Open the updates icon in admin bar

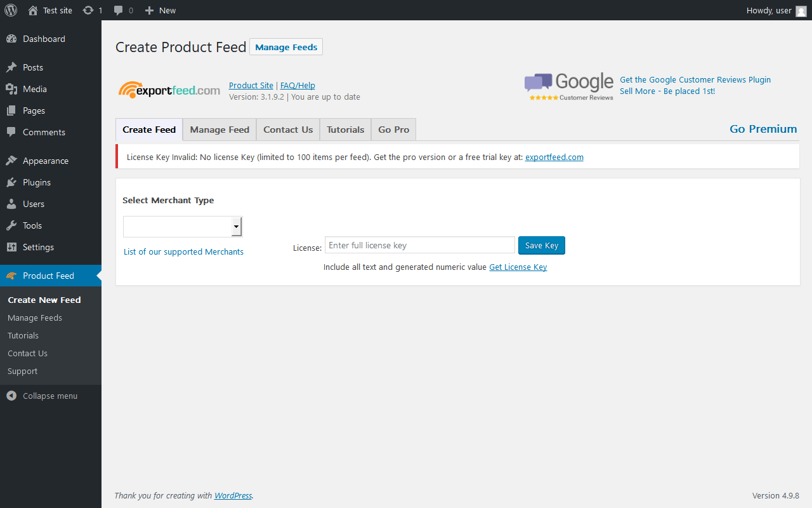point(88,10)
